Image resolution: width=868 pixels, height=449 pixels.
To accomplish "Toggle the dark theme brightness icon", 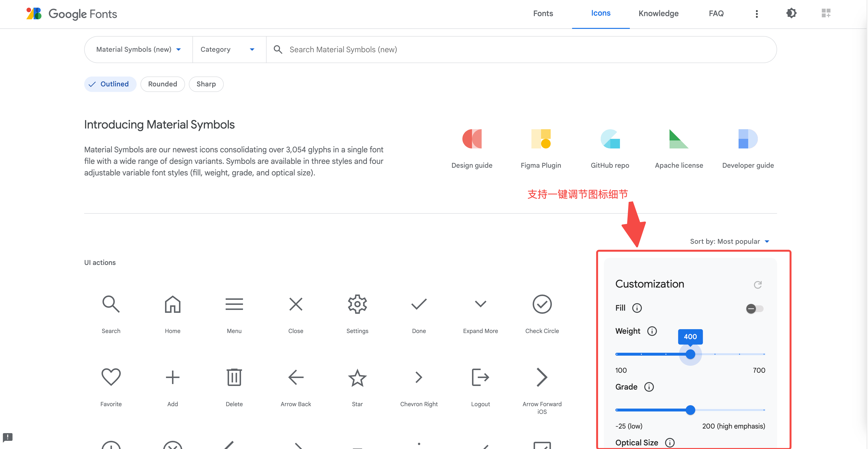I will [x=791, y=13].
